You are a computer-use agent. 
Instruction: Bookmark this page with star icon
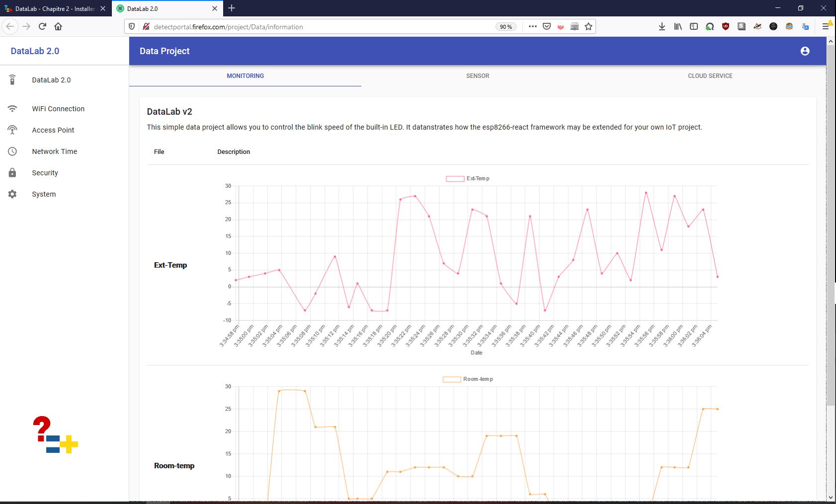pos(588,27)
